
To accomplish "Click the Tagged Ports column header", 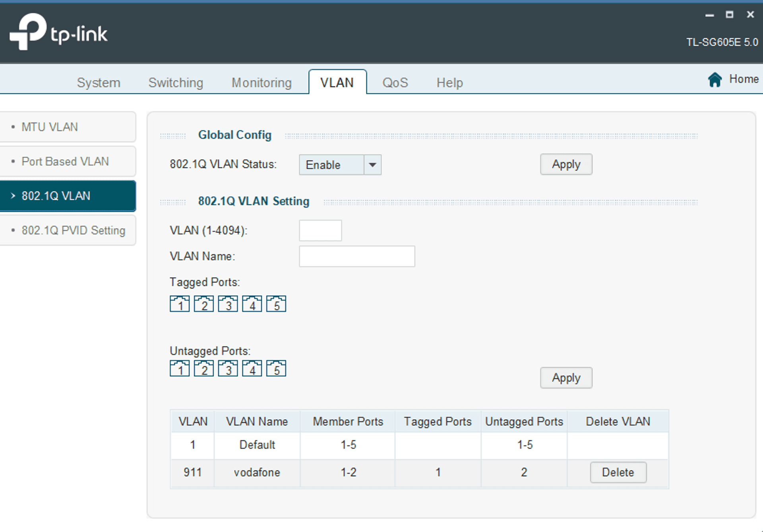I will coord(438,422).
